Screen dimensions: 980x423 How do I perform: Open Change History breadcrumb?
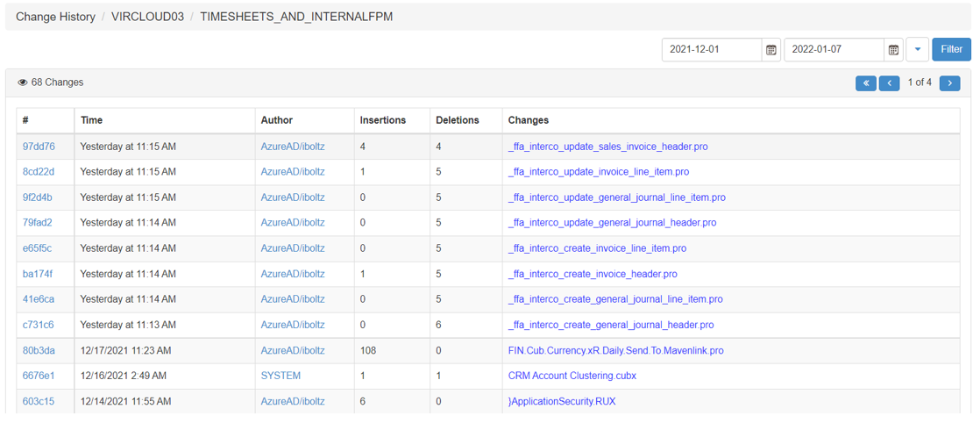coord(55,17)
